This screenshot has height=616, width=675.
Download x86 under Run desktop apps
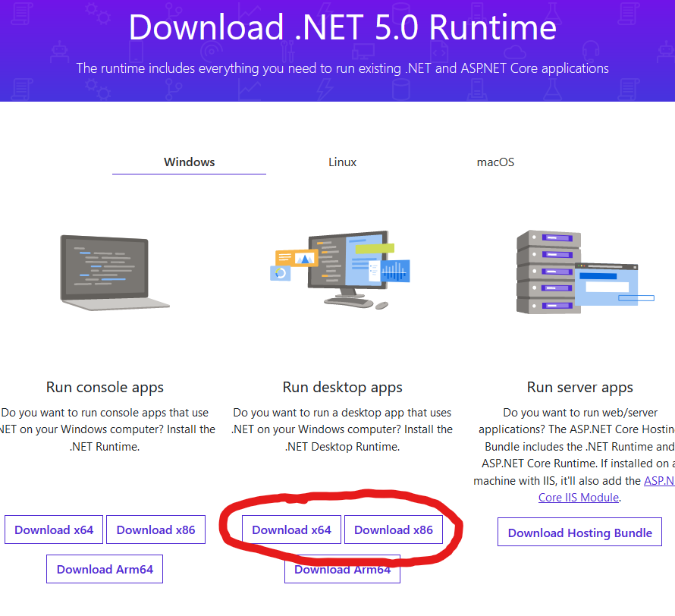pos(394,530)
